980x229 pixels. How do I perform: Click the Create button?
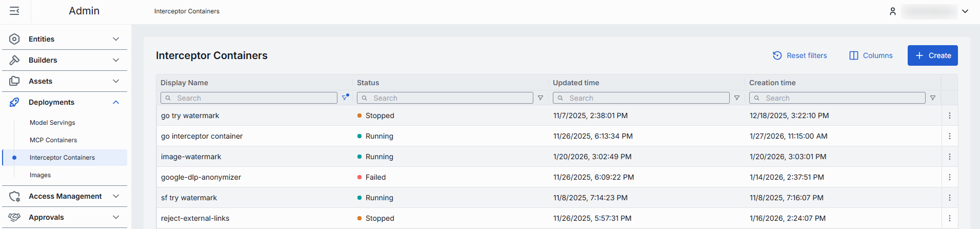(x=932, y=55)
